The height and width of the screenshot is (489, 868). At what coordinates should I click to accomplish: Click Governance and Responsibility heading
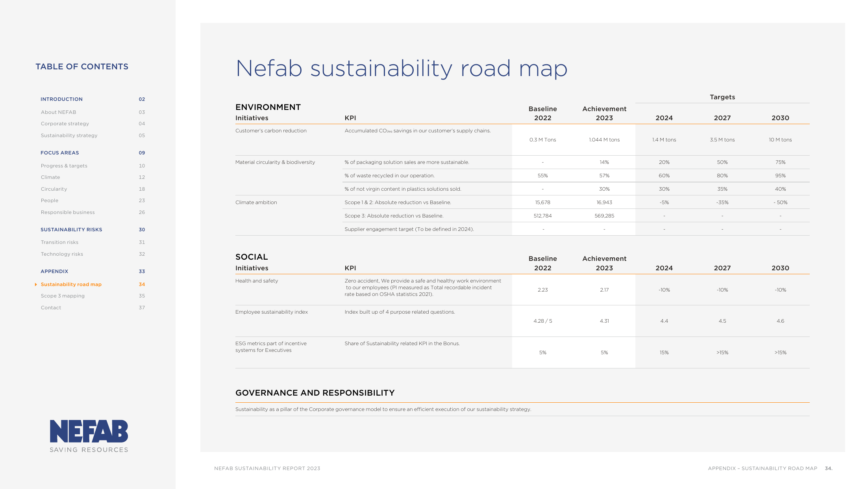click(x=315, y=393)
